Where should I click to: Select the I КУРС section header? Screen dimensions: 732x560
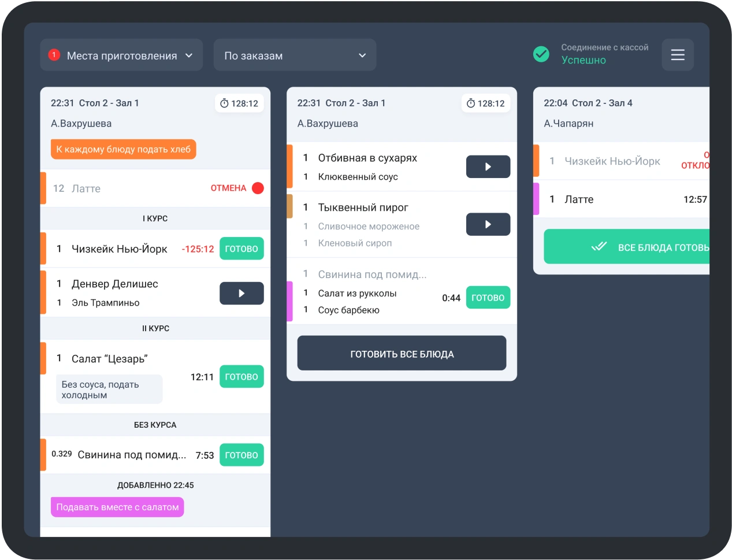pos(155,218)
